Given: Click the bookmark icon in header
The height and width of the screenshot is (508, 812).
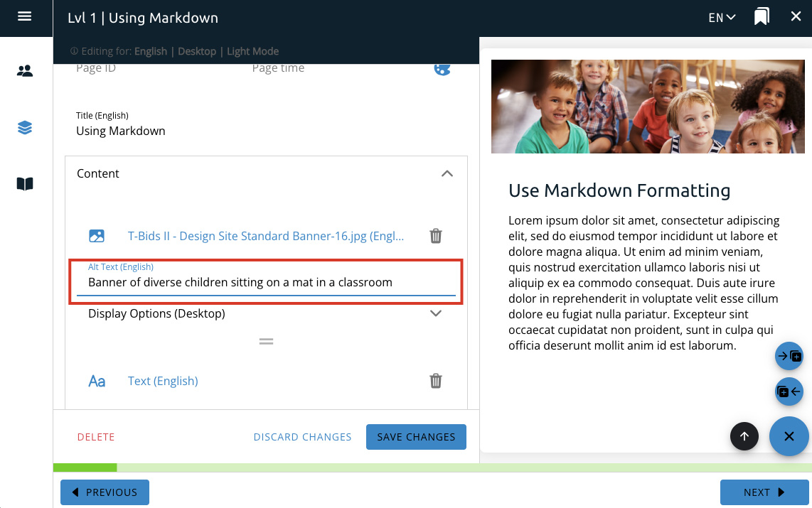Looking at the screenshot, I should point(762,17).
